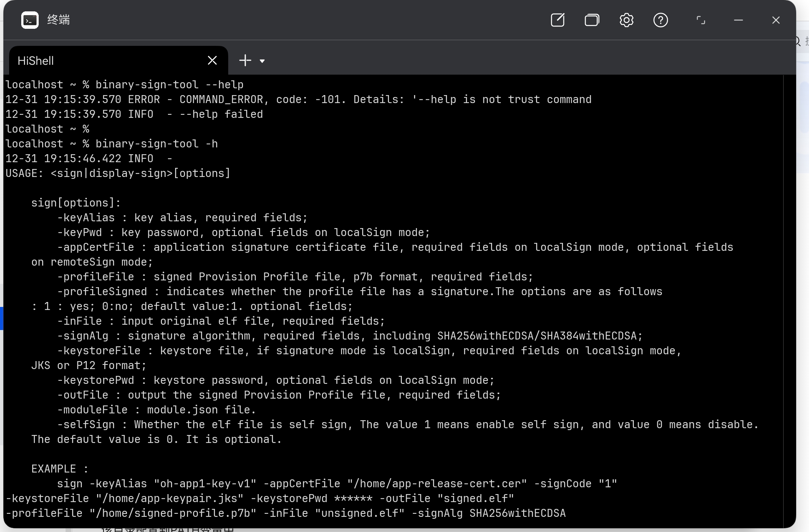Image resolution: width=809 pixels, height=532 pixels.
Task: Click the compose pencil-square icon
Action: pyautogui.click(x=557, y=20)
